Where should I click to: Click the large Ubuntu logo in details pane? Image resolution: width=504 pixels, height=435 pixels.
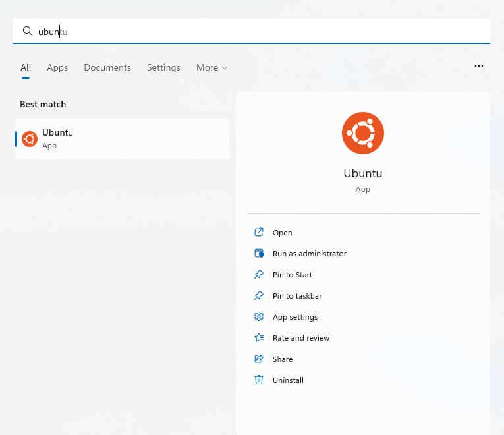[x=362, y=133]
